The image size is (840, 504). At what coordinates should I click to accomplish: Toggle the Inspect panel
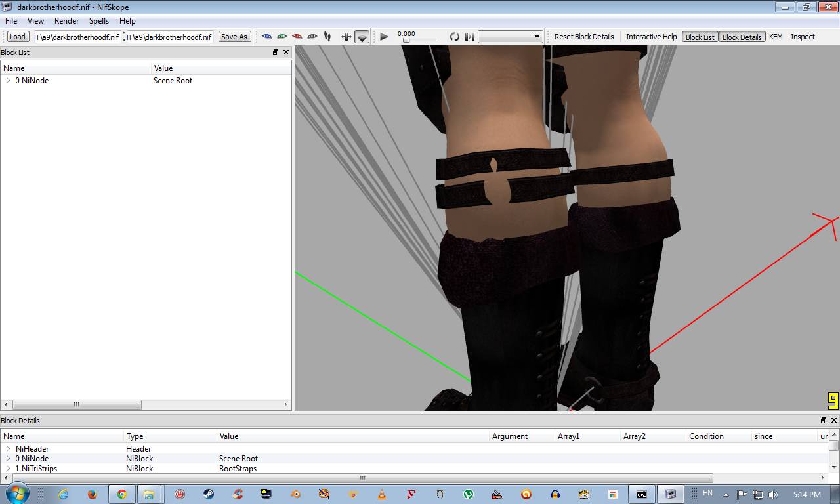click(803, 37)
